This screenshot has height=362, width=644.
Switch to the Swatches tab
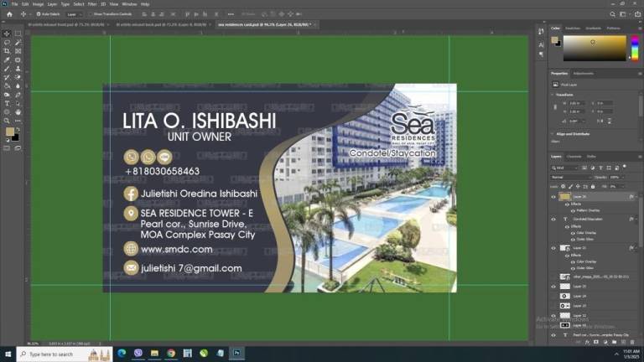click(x=573, y=28)
